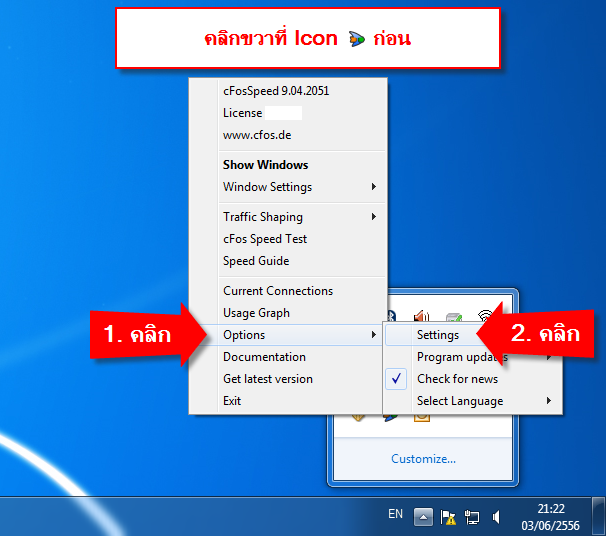Toggle the Check for news option
The height and width of the screenshot is (536, 606).
(x=473, y=379)
